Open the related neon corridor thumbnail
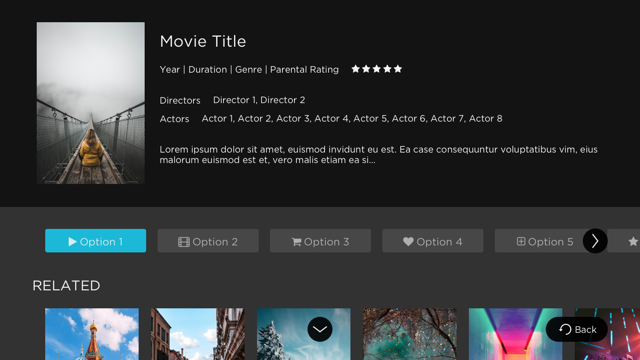 516,334
